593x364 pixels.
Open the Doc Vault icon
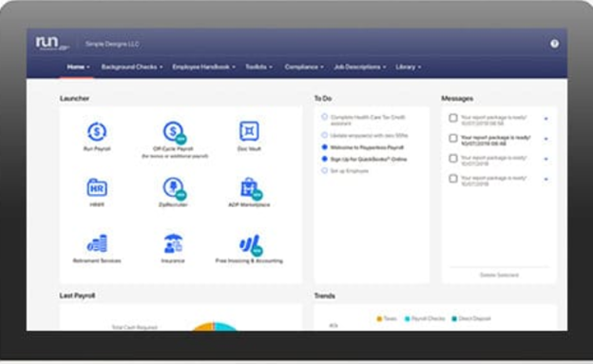pos(249,131)
